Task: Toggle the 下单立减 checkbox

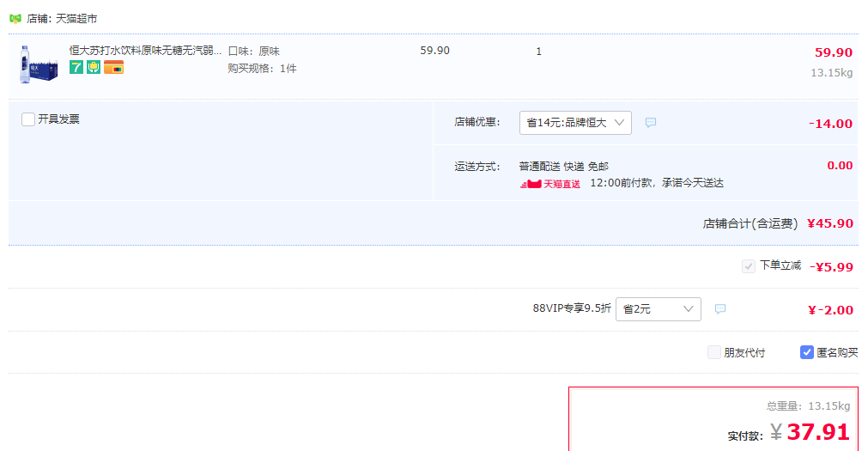Action: click(749, 266)
